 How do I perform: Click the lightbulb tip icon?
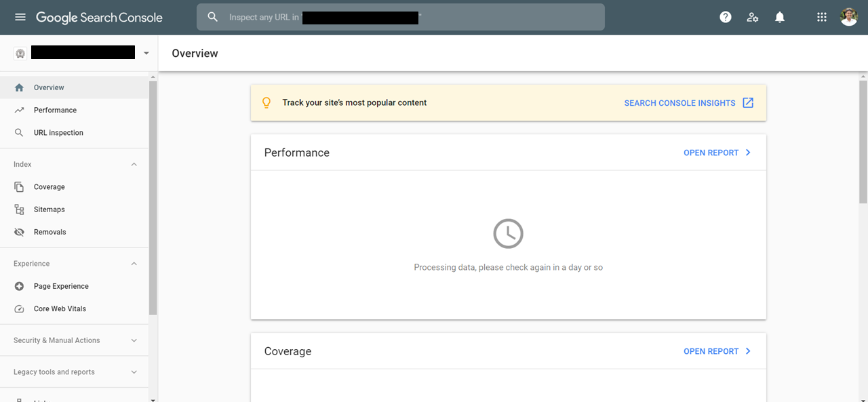[267, 103]
